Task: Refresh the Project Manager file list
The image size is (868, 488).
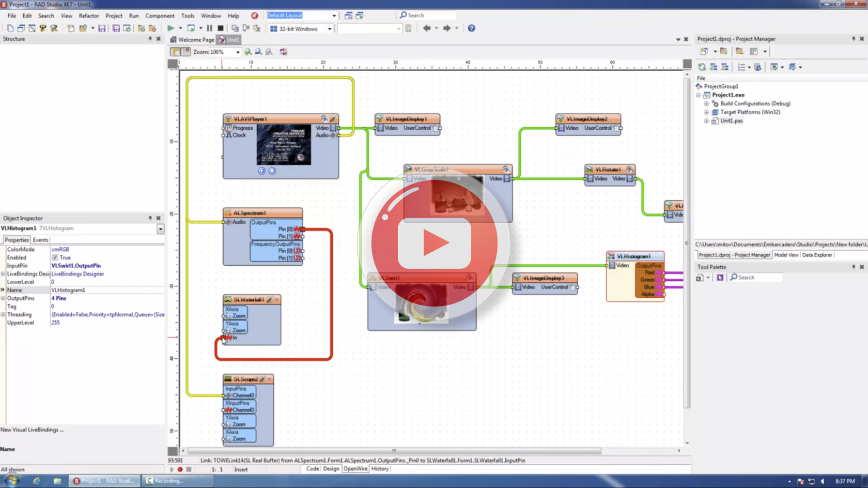Action: (x=702, y=67)
